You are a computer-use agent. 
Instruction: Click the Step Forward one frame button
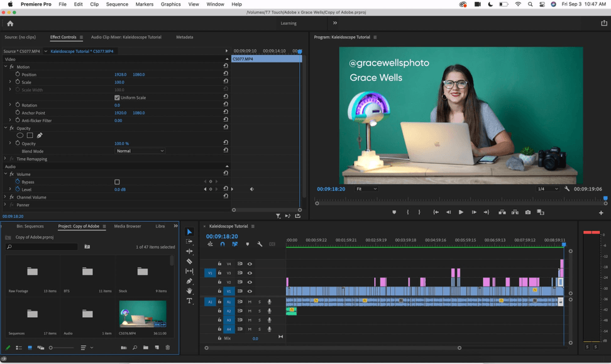pos(474,212)
